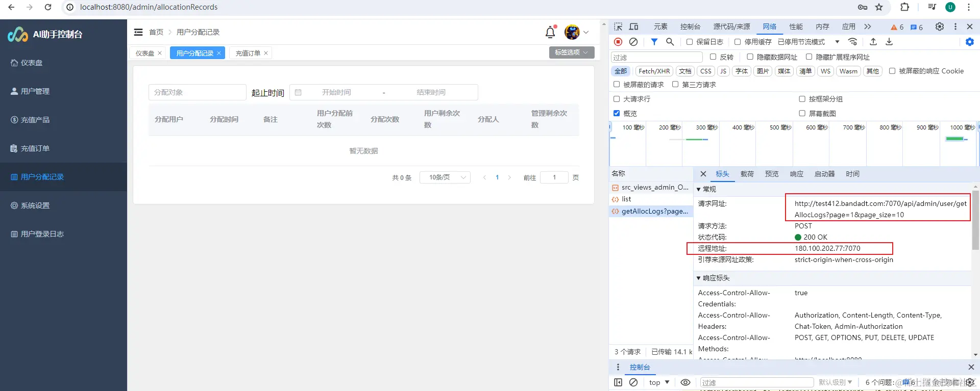The height and width of the screenshot is (391, 980).
Task: Check 隐藏扩展程序网址 option
Action: click(809, 57)
